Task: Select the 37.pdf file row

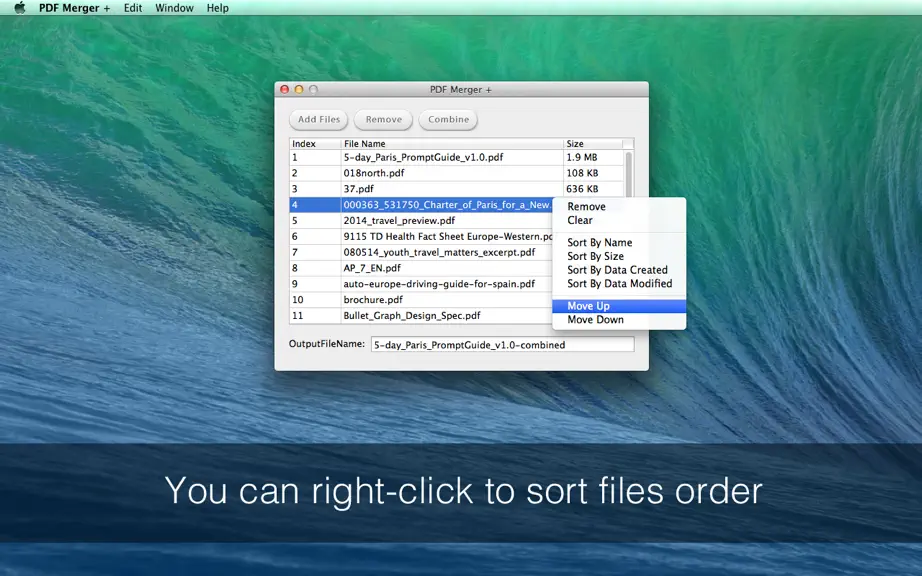Action: pyautogui.click(x=456, y=189)
